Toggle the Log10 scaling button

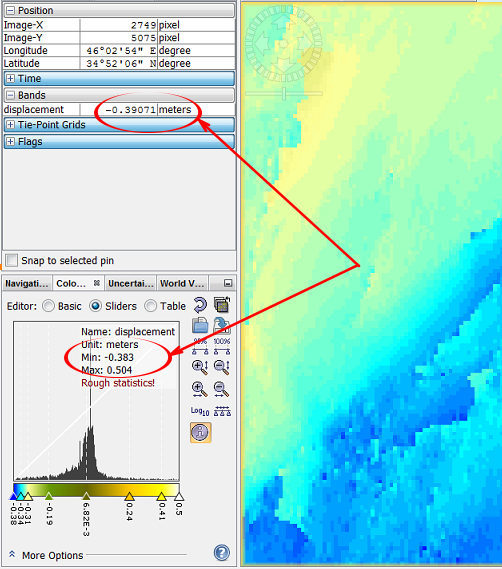pyautogui.click(x=200, y=411)
